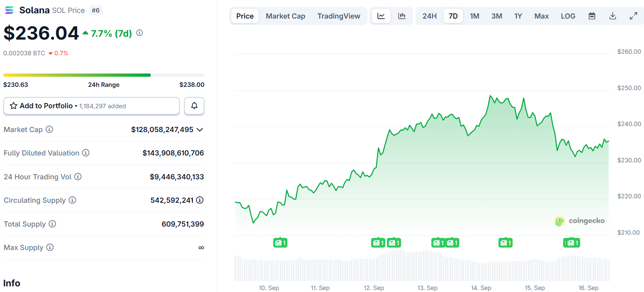
Task: Open second news marker near 13. Sep
Action: click(452, 243)
